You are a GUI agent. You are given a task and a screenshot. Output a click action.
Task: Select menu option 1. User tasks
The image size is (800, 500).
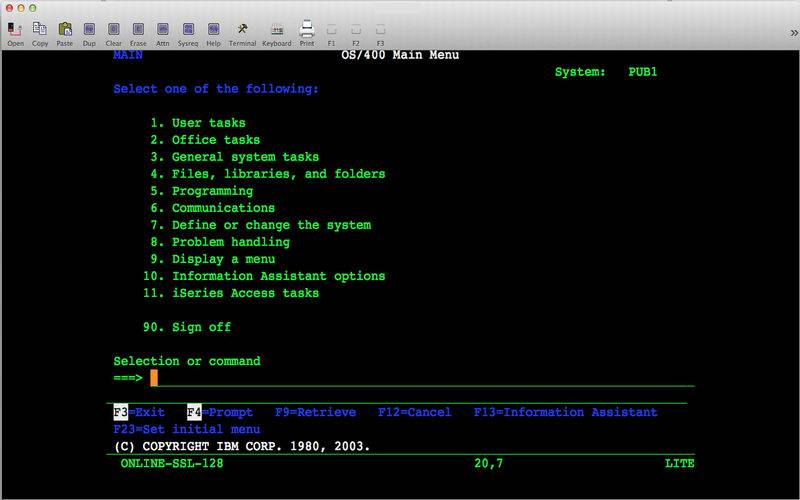point(198,123)
